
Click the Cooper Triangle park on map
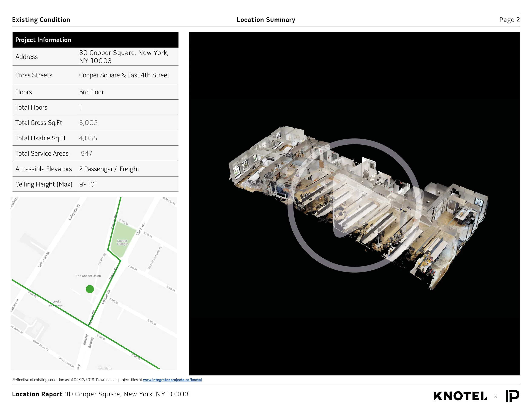click(122, 242)
